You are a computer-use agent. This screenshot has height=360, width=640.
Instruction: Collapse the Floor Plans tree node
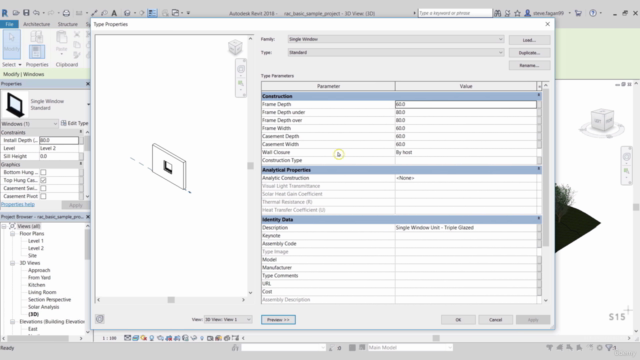pyautogui.click(x=13, y=233)
